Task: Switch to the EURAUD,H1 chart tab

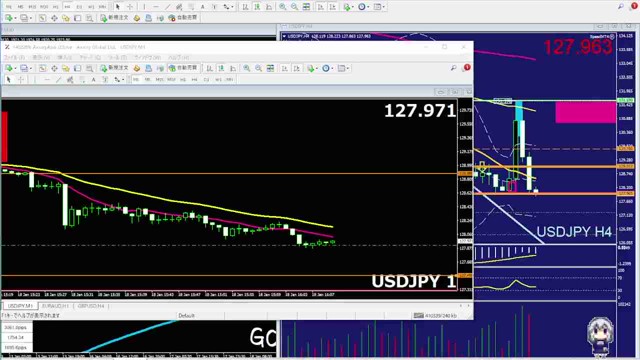Action: click(56, 306)
